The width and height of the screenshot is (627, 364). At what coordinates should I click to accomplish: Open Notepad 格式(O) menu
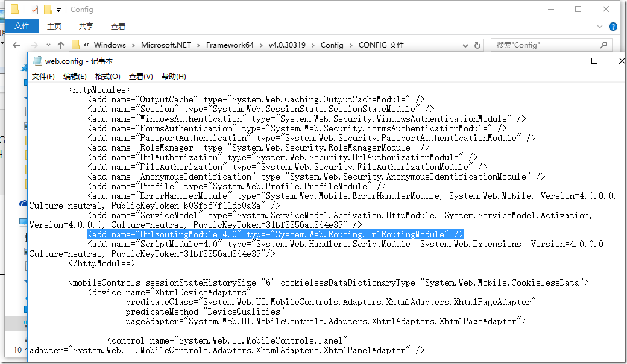click(x=108, y=77)
